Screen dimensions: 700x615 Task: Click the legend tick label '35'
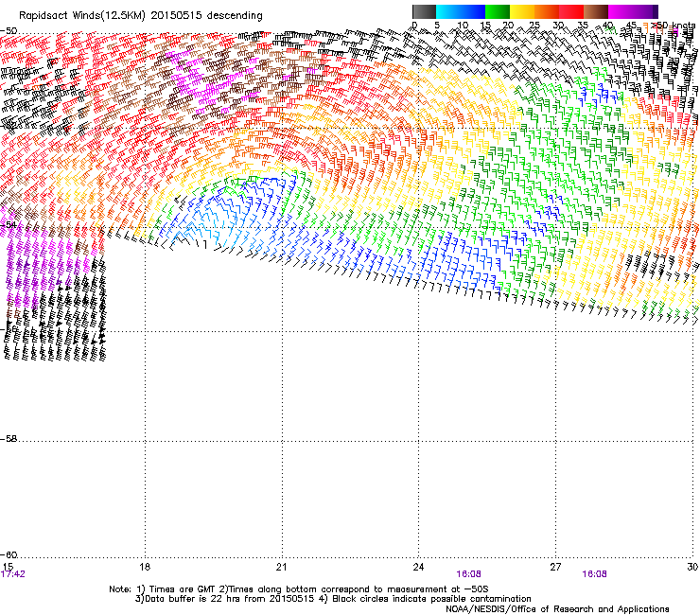[x=583, y=26]
